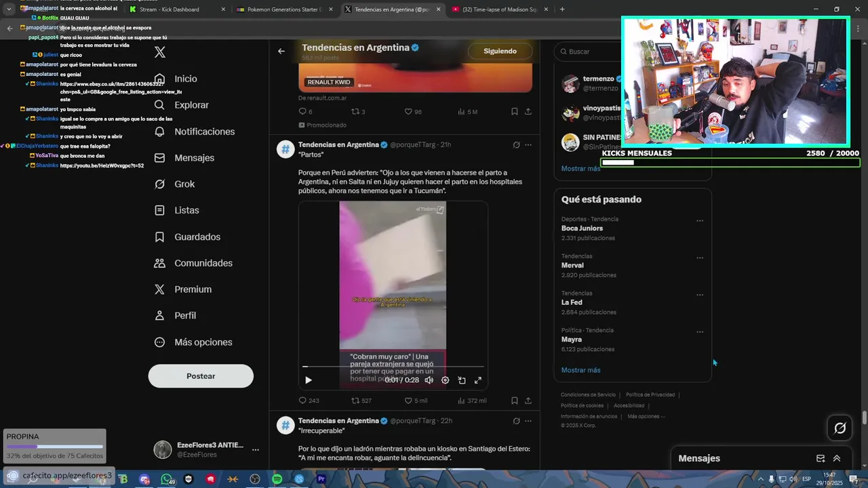Open Spotify from the taskbar
868x488 pixels.
pos(277,479)
